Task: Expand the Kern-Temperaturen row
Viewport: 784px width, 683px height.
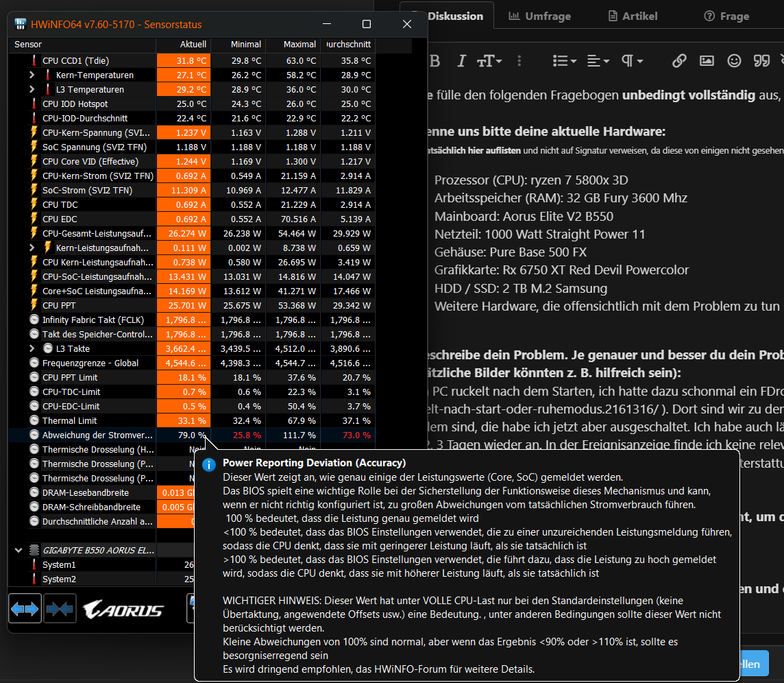Action: [32, 75]
